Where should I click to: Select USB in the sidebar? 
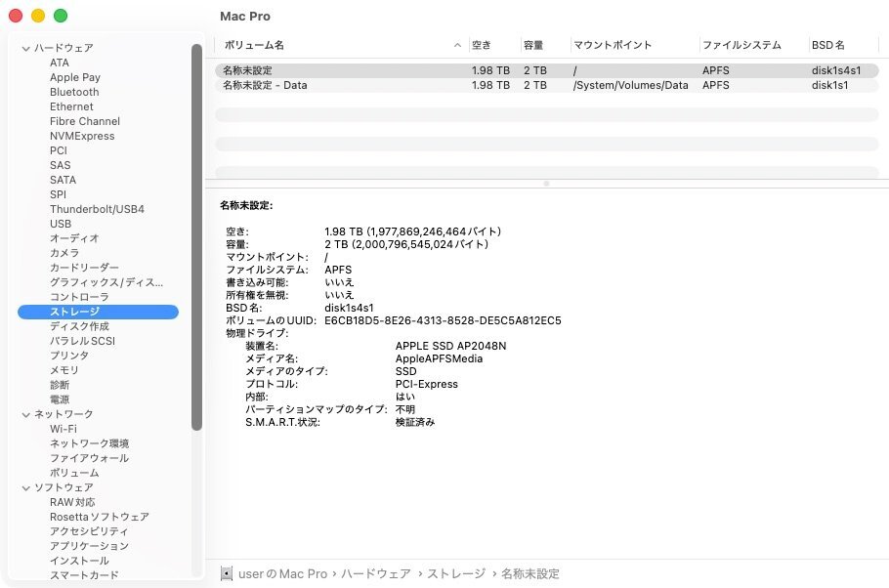(x=61, y=224)
